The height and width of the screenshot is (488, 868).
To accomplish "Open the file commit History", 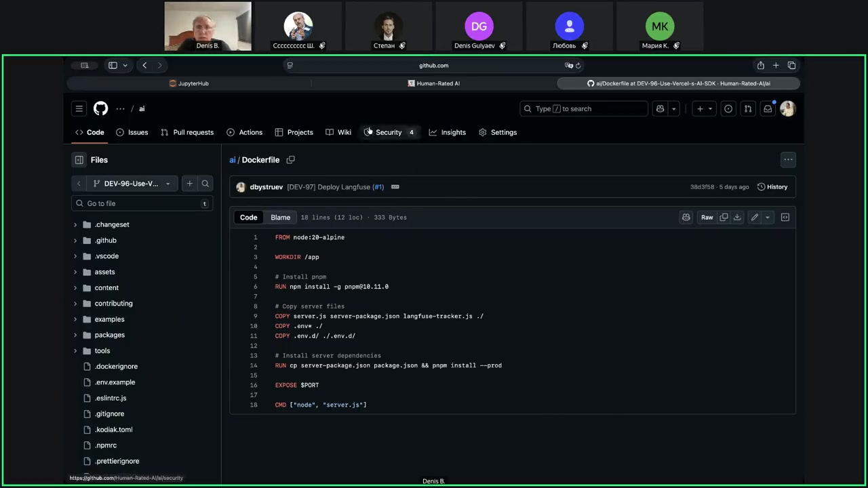I will tap(772, 187).
